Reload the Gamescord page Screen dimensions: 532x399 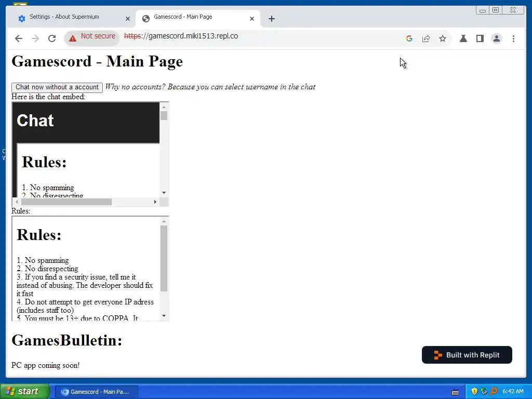(52, 38)
